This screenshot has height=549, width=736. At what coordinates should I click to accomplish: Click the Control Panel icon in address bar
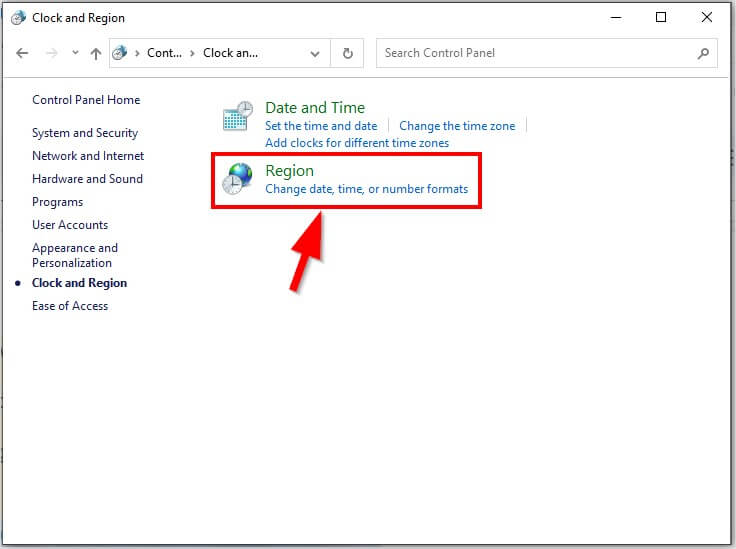tap(120, 53)
